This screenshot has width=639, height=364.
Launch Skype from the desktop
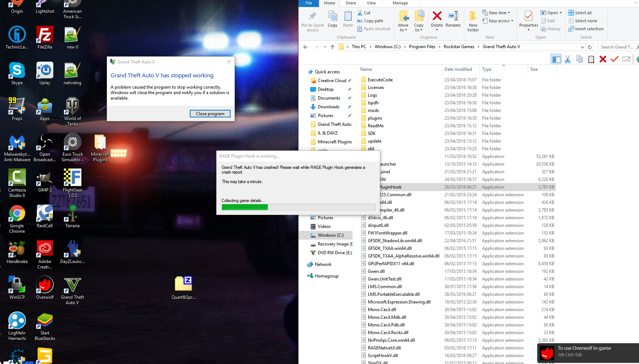coord(17,73)
